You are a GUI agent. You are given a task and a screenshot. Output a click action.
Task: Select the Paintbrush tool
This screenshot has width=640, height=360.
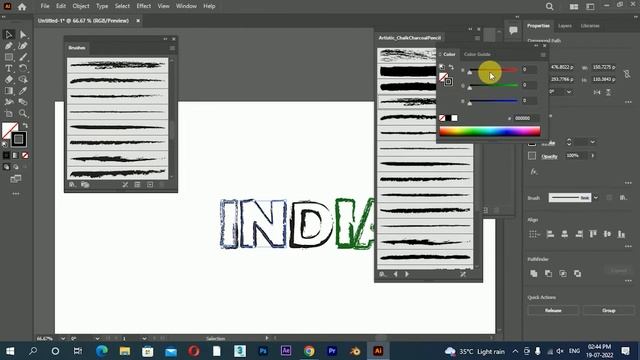click(x=23, y=57)
